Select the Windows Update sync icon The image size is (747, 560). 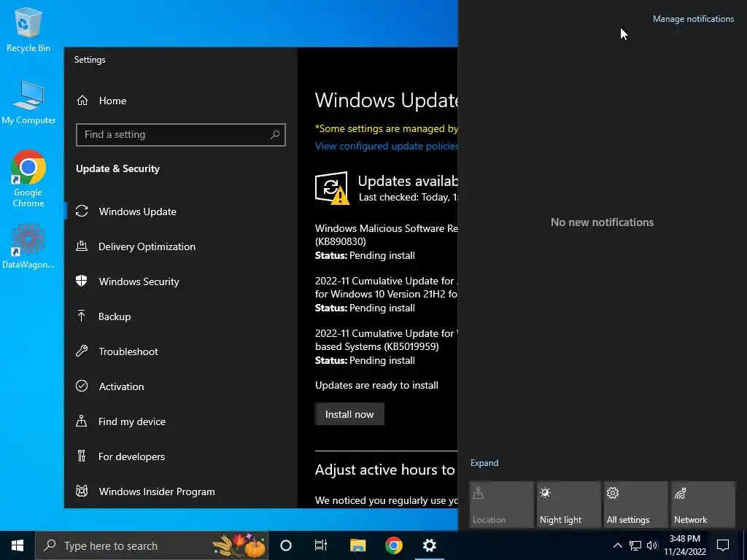82,211
